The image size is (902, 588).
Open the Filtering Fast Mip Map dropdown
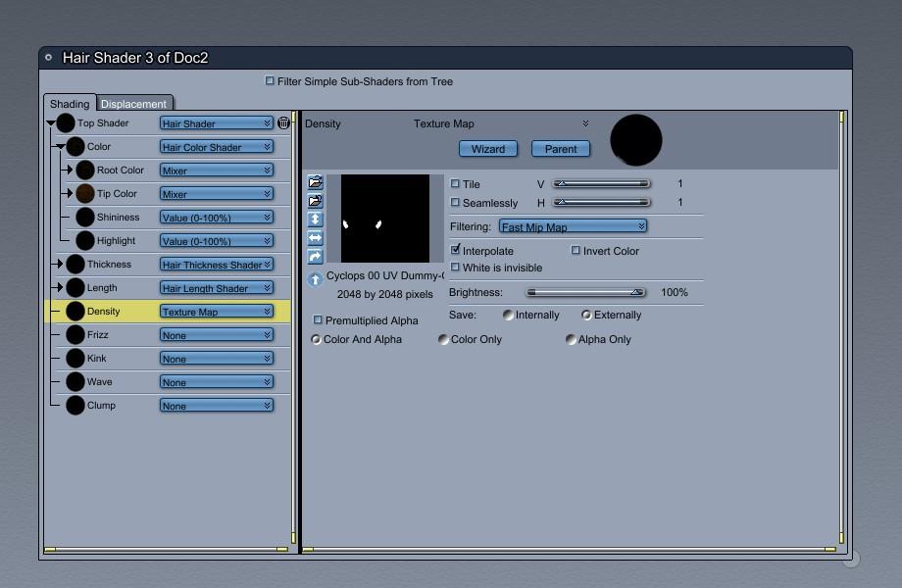(573, 226)
